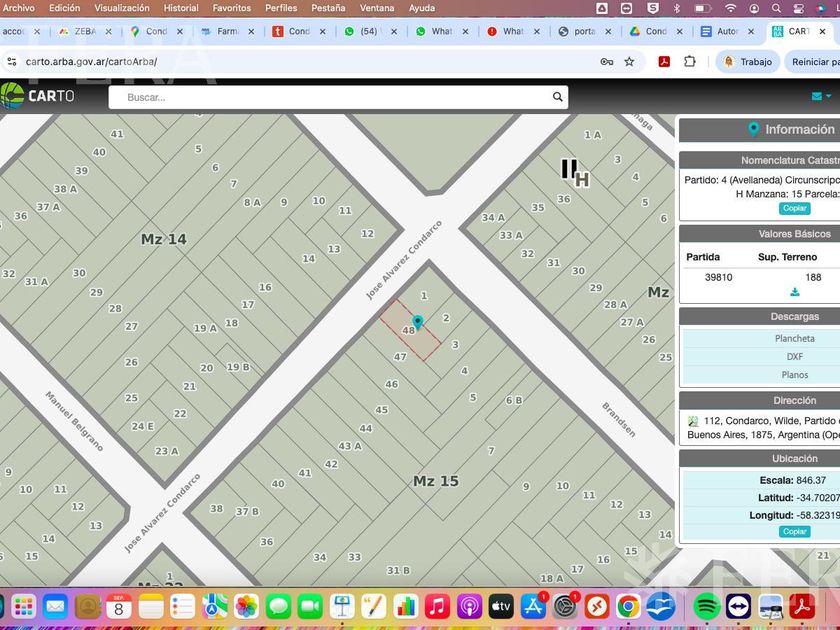The width and height of the screenshot is (840, 630).
Task: Download the Plancheta file
Action: pyautogui.click(x=794, y=338)
